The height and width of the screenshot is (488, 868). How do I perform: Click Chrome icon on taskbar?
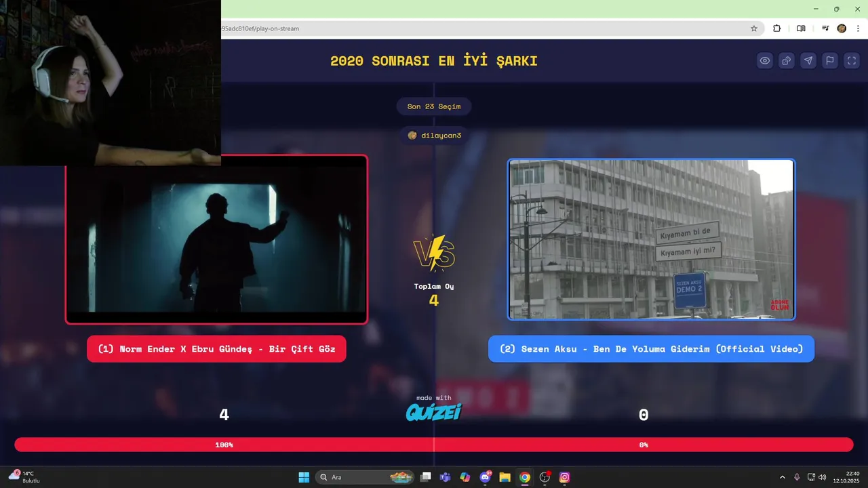click(x=524, y=477)
